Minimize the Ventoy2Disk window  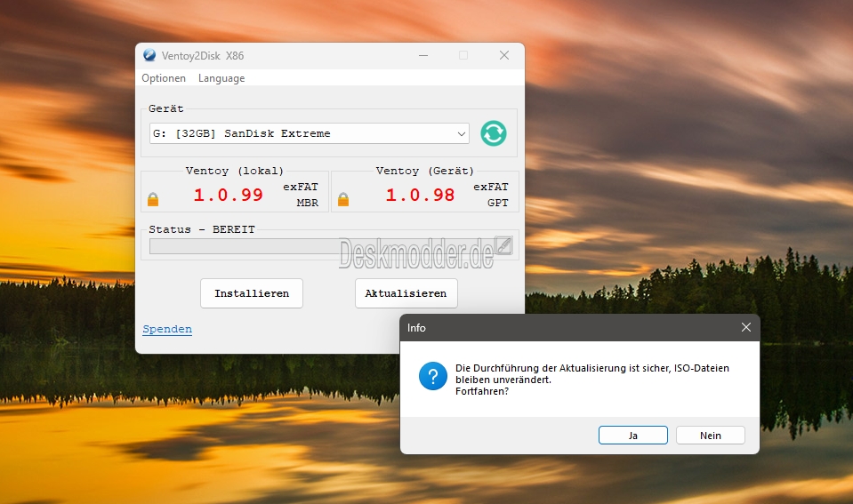click(423, 55)
